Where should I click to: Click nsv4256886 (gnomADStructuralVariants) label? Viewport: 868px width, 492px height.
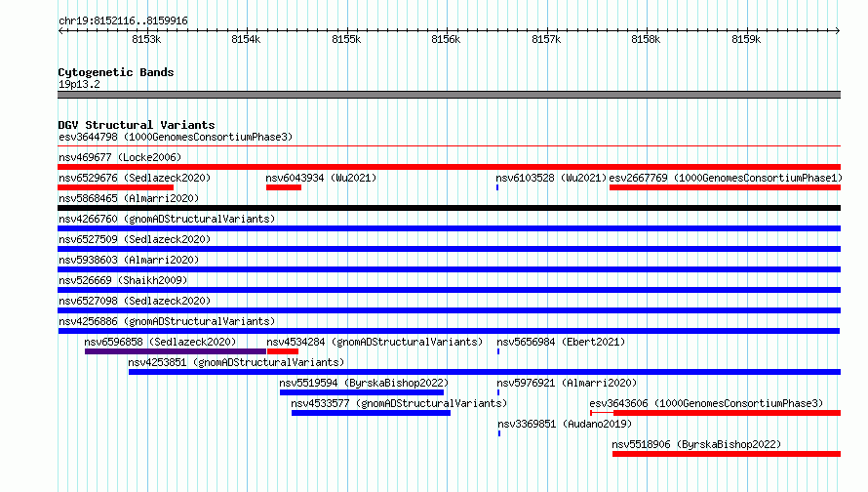(167, 321)
